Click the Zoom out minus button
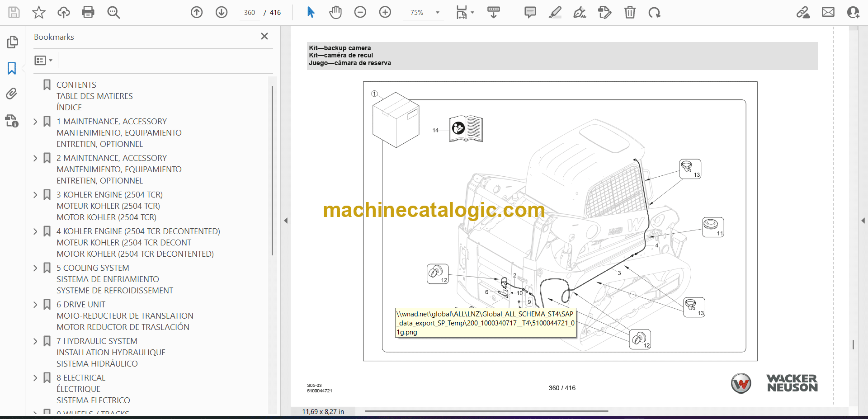The height and width of the screenshot is (419, 868). [360, 12]
